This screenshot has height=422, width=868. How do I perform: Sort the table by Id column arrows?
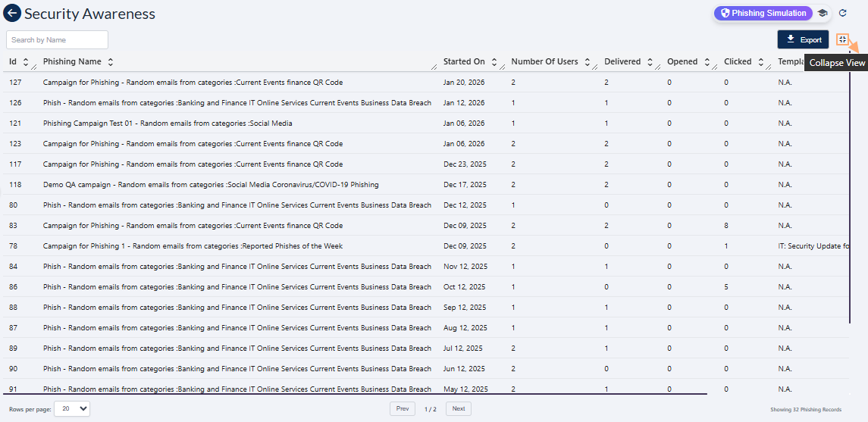[26, 62]
